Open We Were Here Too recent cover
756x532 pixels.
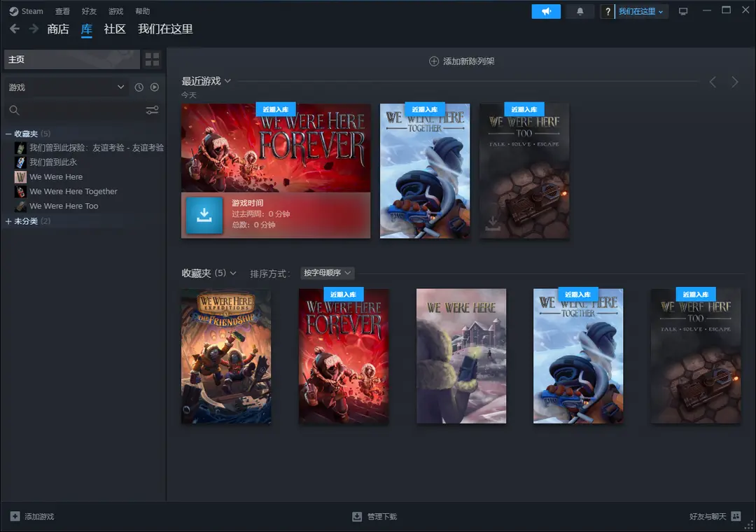tap(524, 171)
